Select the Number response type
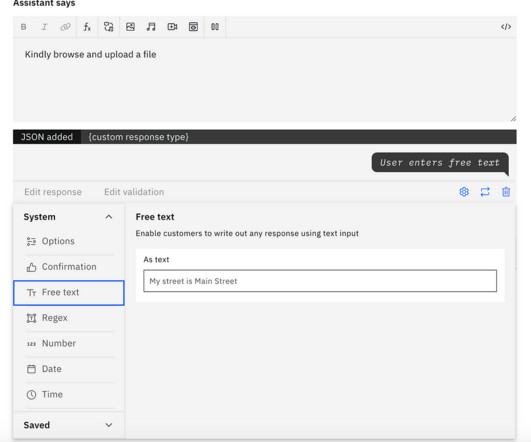Viewport: 531px width, 442px height. click(69, 343)
